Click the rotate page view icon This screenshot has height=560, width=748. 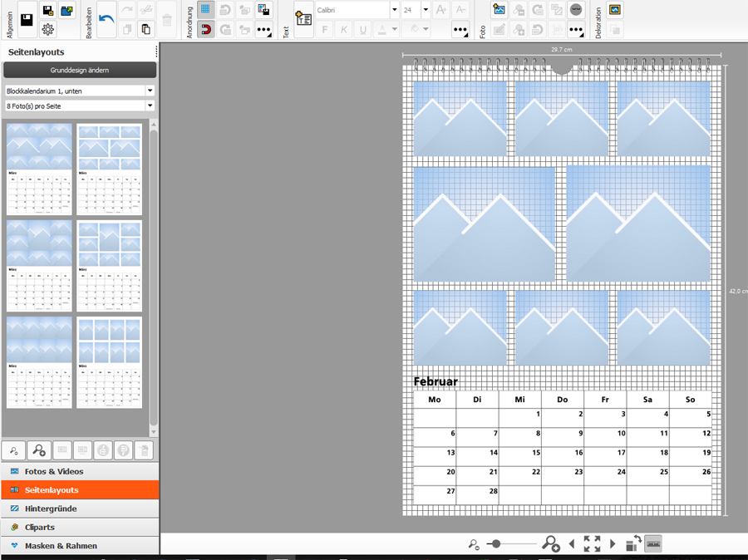(x=633, y=543)
